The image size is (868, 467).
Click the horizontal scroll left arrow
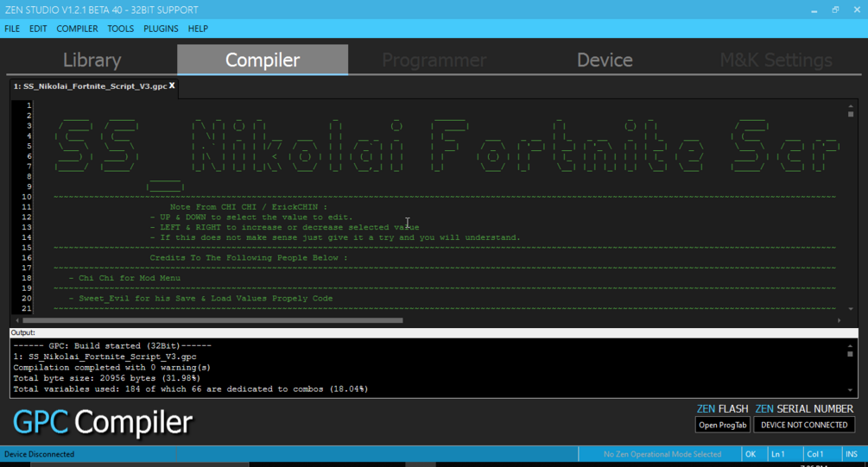click(x=17, y=320)
